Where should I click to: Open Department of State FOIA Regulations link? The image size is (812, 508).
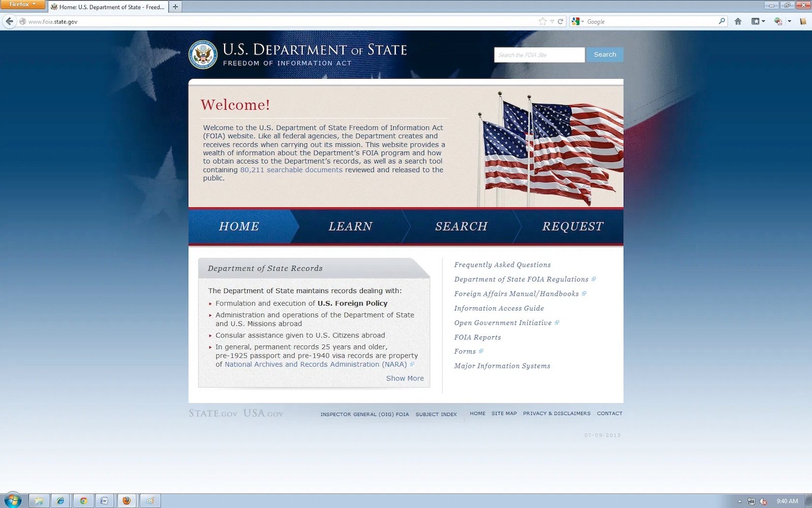click(521, 279)
